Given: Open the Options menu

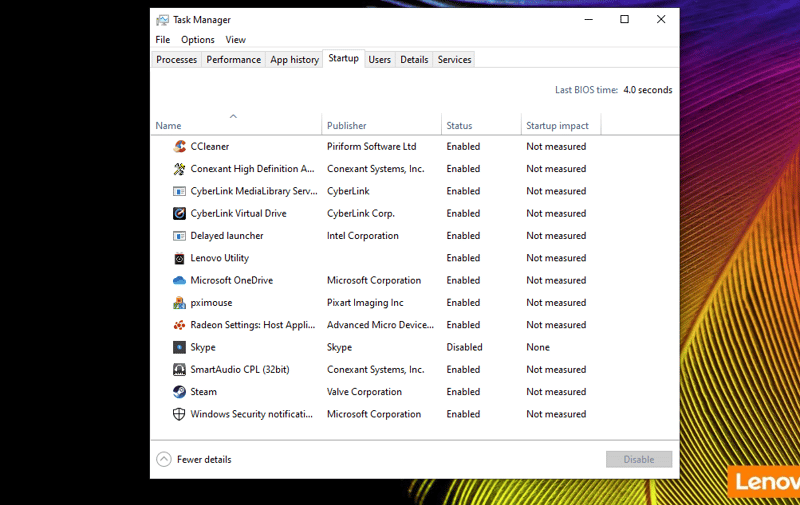Looking at the screenshot, I should [197, 40].
